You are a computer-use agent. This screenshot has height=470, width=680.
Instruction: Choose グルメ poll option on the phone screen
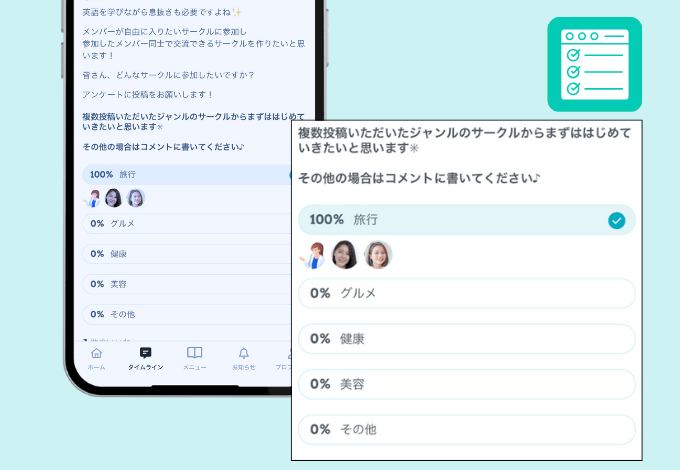coord(186,224)
